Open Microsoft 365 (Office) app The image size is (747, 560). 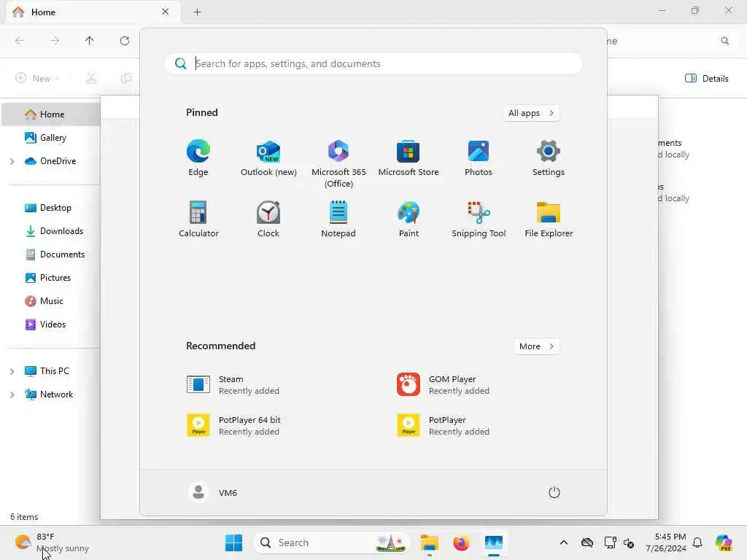338,164
